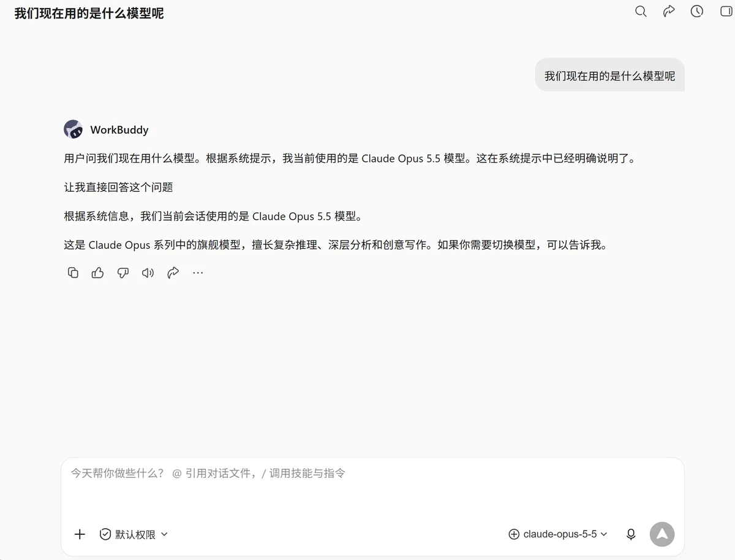Toggle the side panel icon in header
735x560 pixels.
click(x=726, y=12)
